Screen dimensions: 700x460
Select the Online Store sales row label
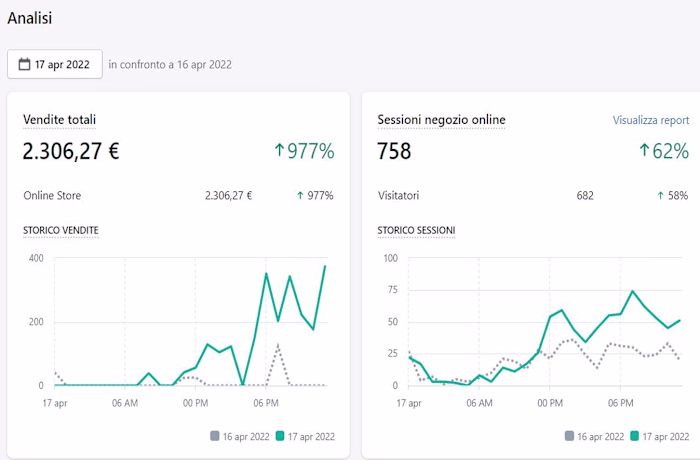pyautogui.click(x=52, y=196)
